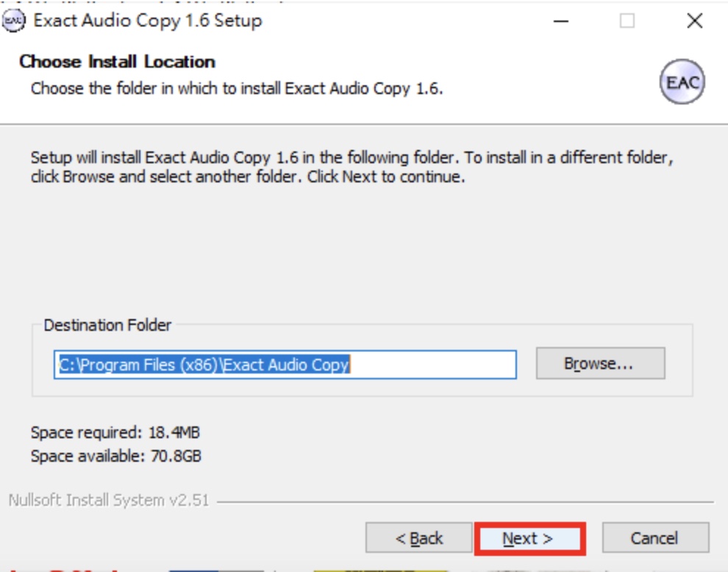Click the blank area inside the destination path field

(x=432, y=365)
